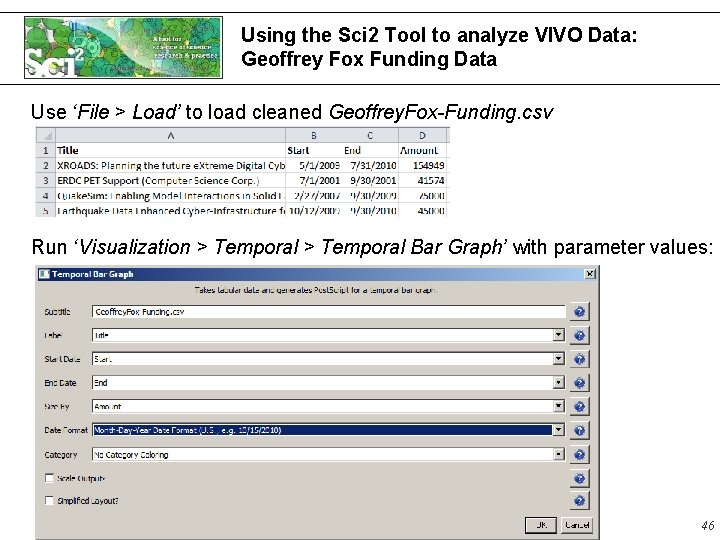The width and height of the screenshot is (720, 540).
Task: Dismiss the dialog with the Cancel button
Action: point(577,525)
